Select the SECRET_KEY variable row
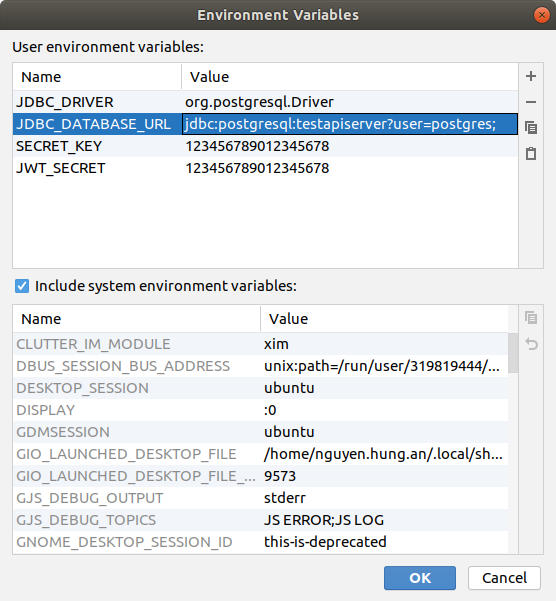 point(265,146)
